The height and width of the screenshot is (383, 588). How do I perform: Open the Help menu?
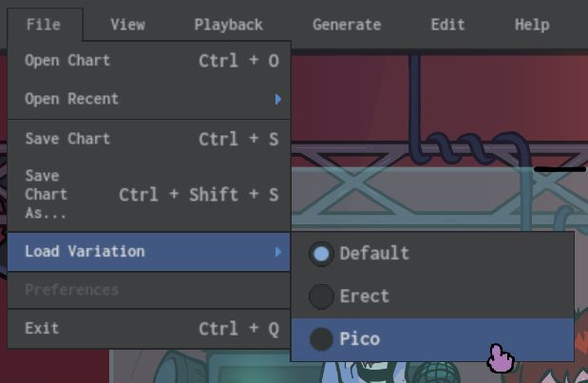(532, 26)
